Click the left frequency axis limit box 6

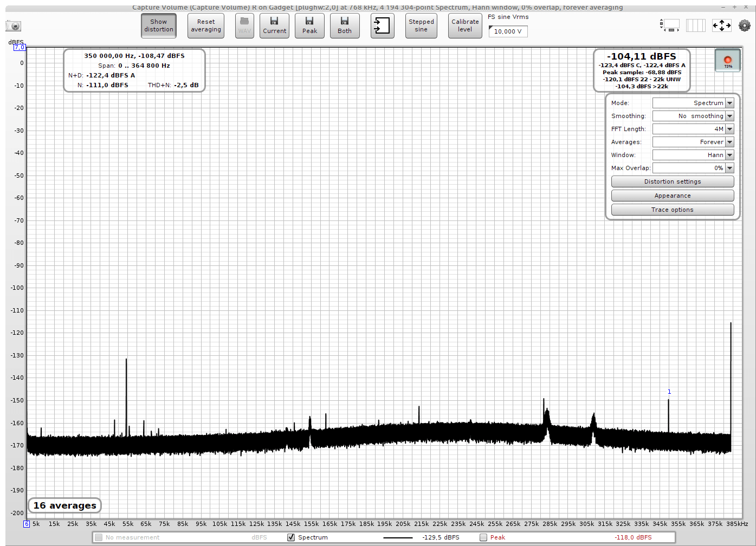(x=26, y=524)
